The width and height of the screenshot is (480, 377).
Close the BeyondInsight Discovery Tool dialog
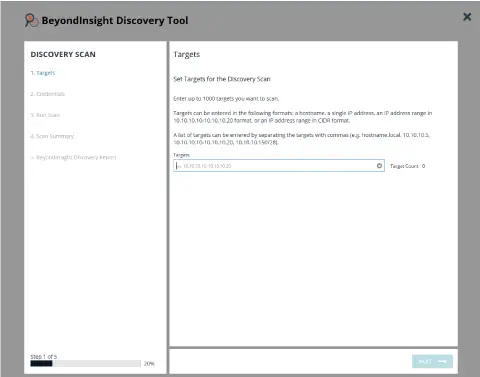click(x=467, y=17)
